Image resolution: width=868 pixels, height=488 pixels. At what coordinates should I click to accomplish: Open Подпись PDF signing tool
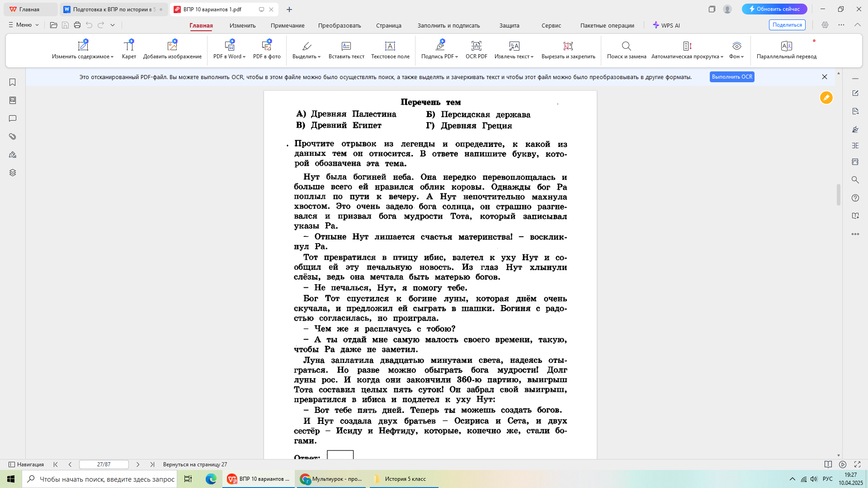point(439,50)
